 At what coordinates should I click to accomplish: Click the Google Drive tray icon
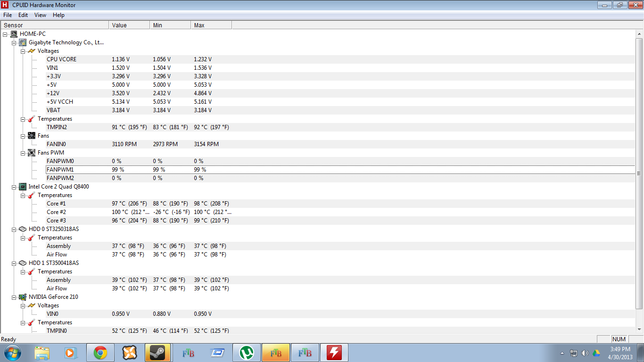[x=596, y=353]
